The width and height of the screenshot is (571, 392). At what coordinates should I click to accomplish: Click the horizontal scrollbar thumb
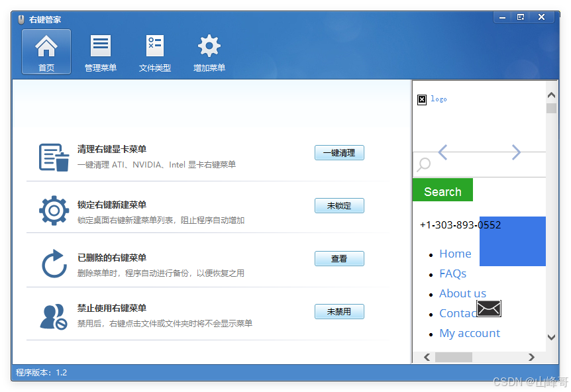coord(454,358)
